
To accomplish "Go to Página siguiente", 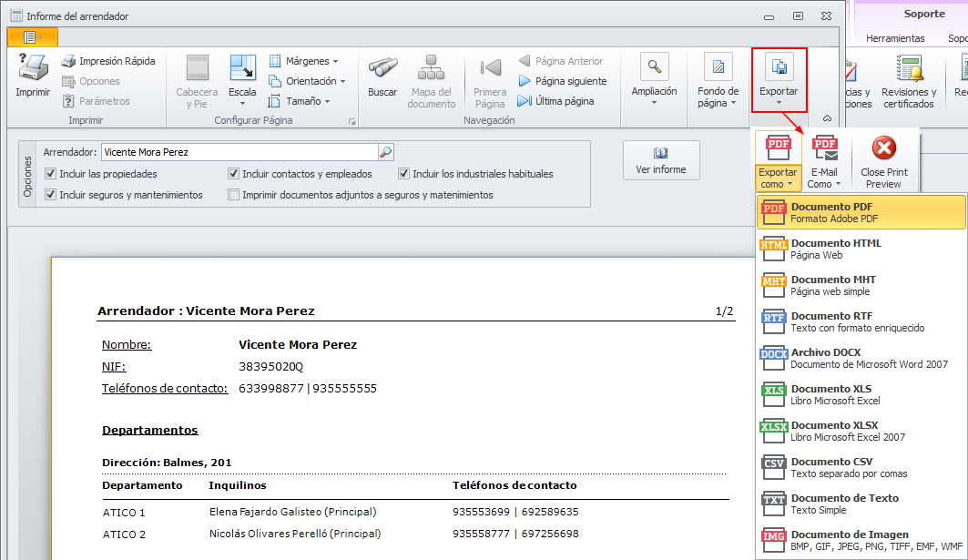I will click(x=563, y=81).
